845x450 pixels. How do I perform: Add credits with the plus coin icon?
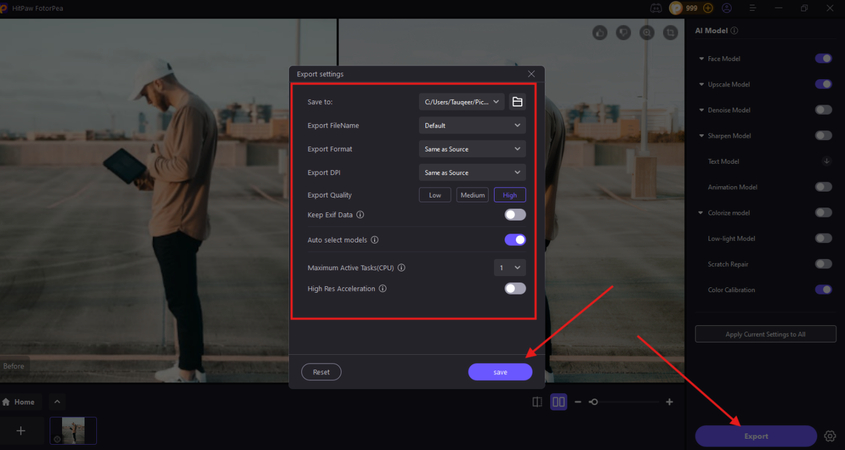[x=708, y=8]
